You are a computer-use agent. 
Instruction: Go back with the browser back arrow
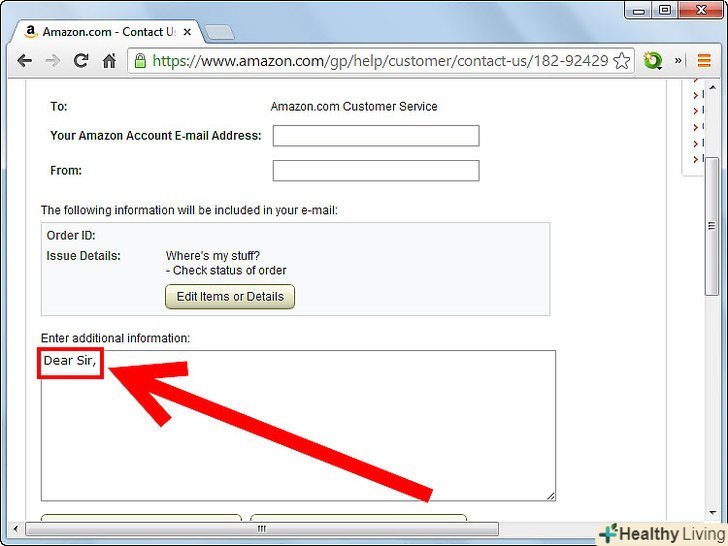coord(24,60)
